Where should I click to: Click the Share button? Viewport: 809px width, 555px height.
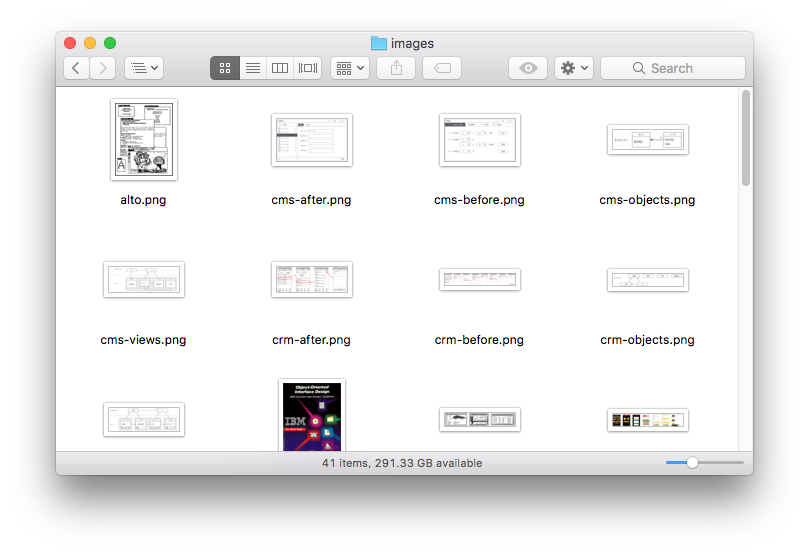396,68
